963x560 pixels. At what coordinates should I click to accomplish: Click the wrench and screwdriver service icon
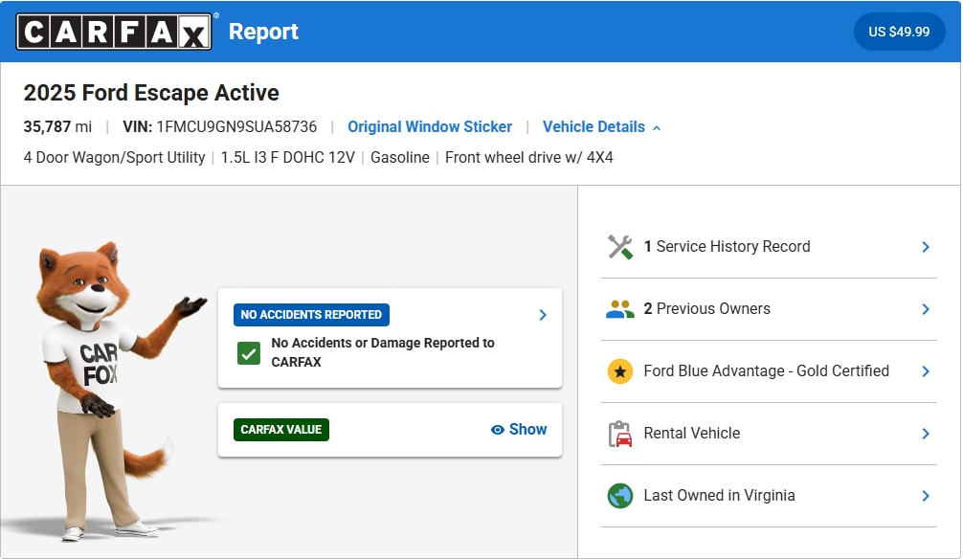pyautogui.click(x=620, y=247)
